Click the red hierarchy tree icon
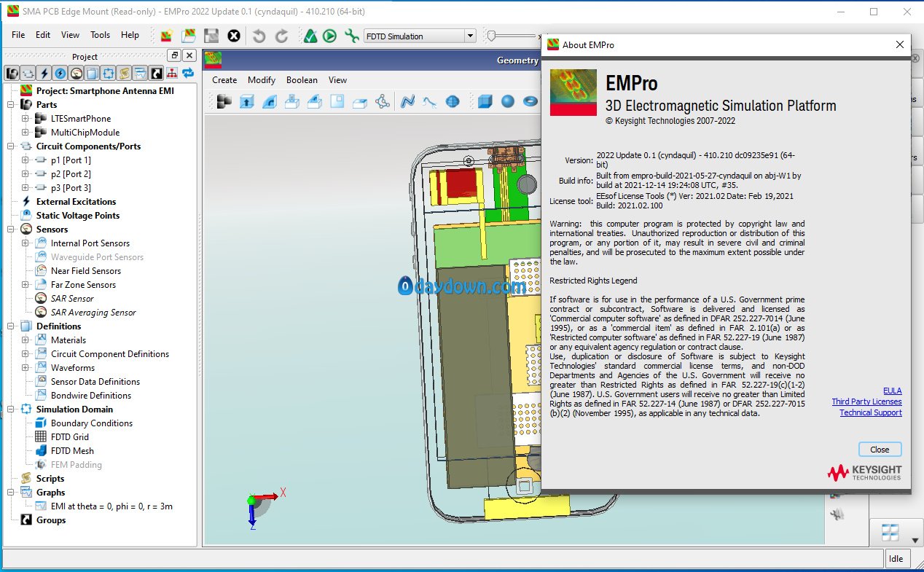Image resolution: width=924 pixels, height=572 pixels. (x=172, y=73)
